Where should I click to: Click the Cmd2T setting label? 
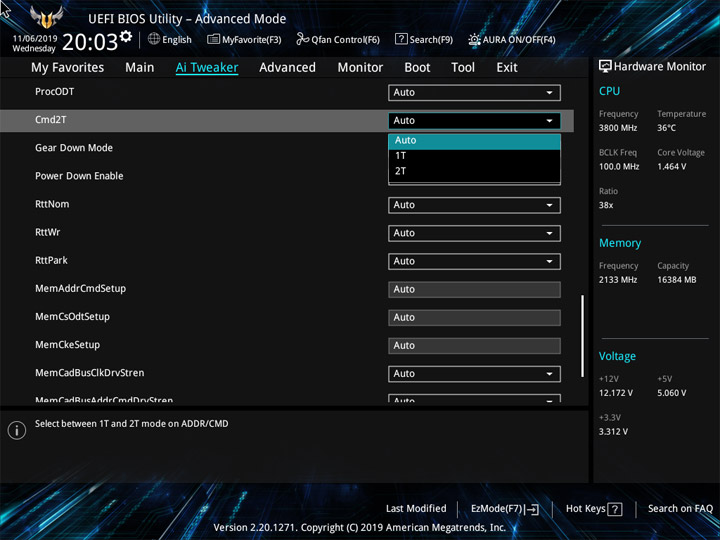pyautogui.click(x=51, y=120)
